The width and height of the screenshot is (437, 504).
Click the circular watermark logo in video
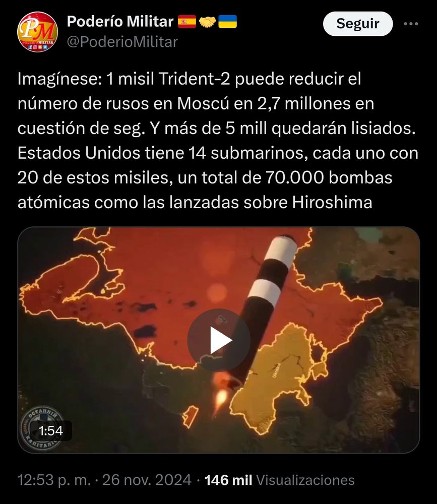(x=42, y=429)
